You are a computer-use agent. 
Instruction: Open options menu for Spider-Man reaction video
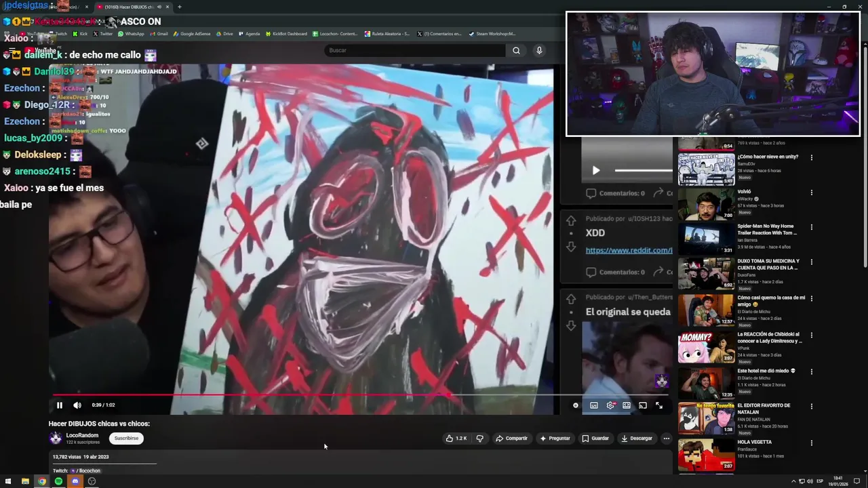811,228
